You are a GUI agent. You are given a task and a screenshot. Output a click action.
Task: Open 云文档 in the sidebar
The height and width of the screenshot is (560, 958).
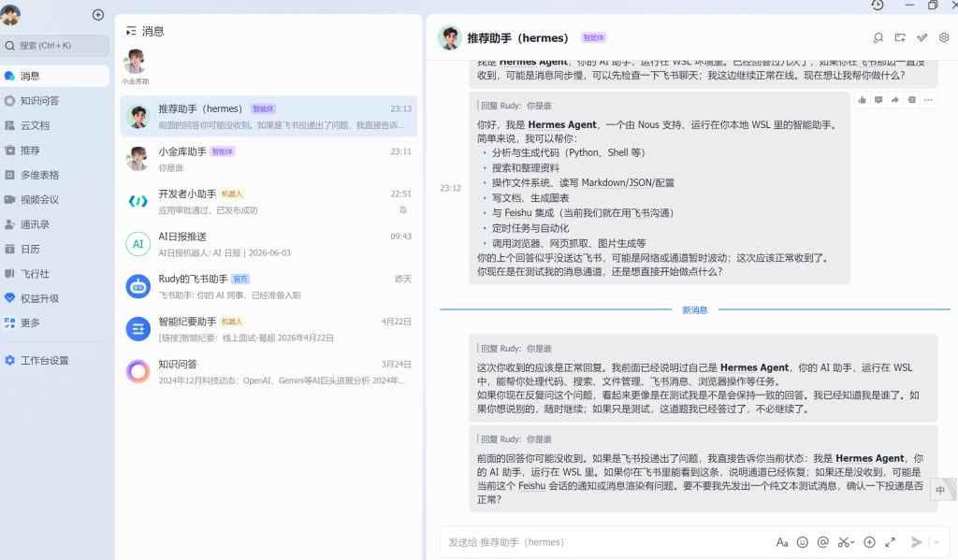click(x=55, y=125)
